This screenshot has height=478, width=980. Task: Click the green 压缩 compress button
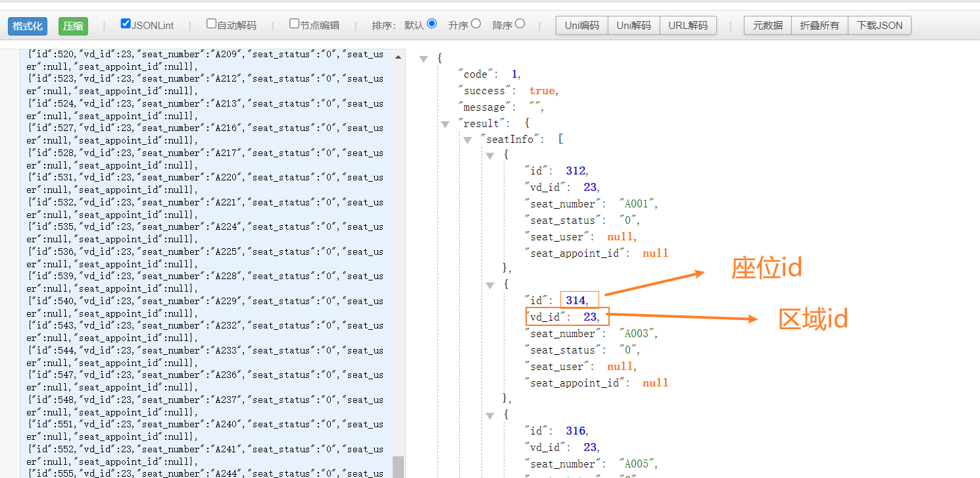coord(73,26)
